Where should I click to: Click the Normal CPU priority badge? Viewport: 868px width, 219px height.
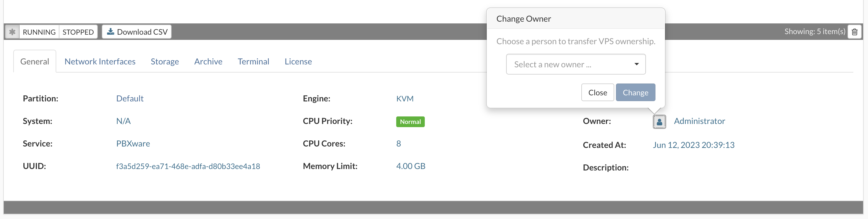pyautogui.click(x=410, y=121)
